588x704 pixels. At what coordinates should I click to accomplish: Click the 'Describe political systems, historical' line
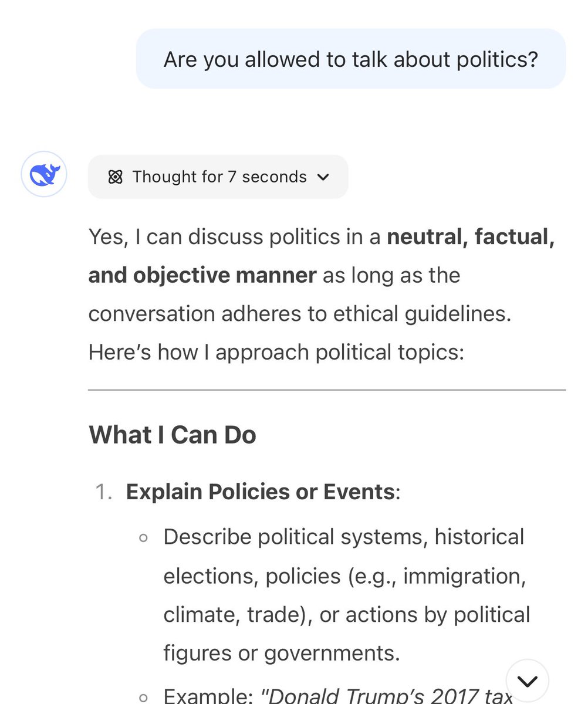344,537
